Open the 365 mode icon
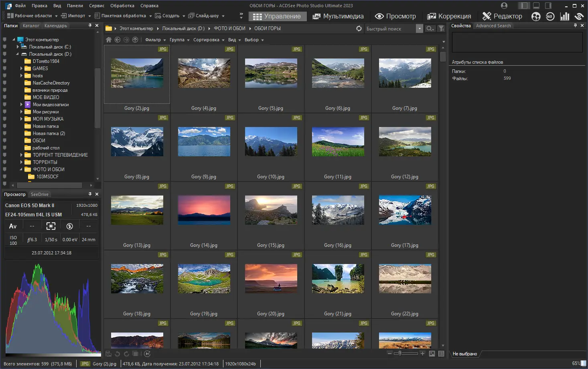Viewport: 588px width, 369px height. pyautogui.click(x=550, y=16)
